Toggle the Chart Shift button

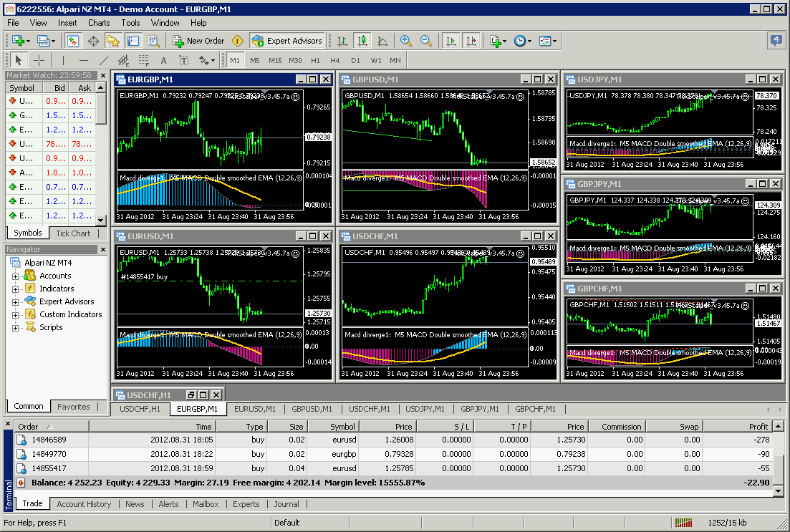click(471, 41)
